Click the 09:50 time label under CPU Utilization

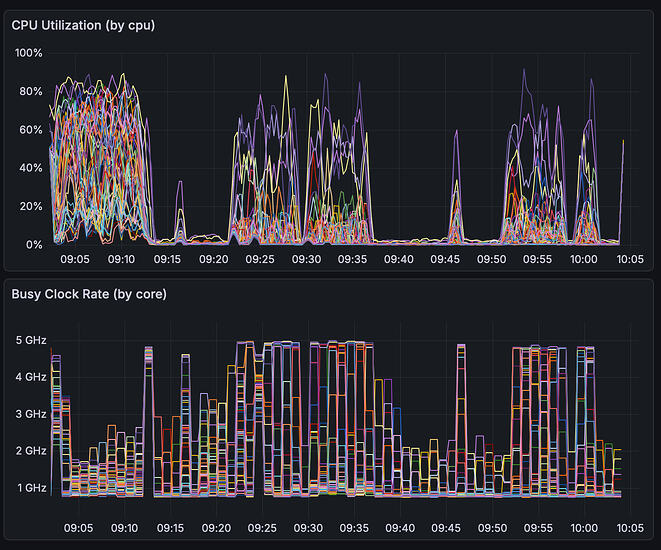492,259
